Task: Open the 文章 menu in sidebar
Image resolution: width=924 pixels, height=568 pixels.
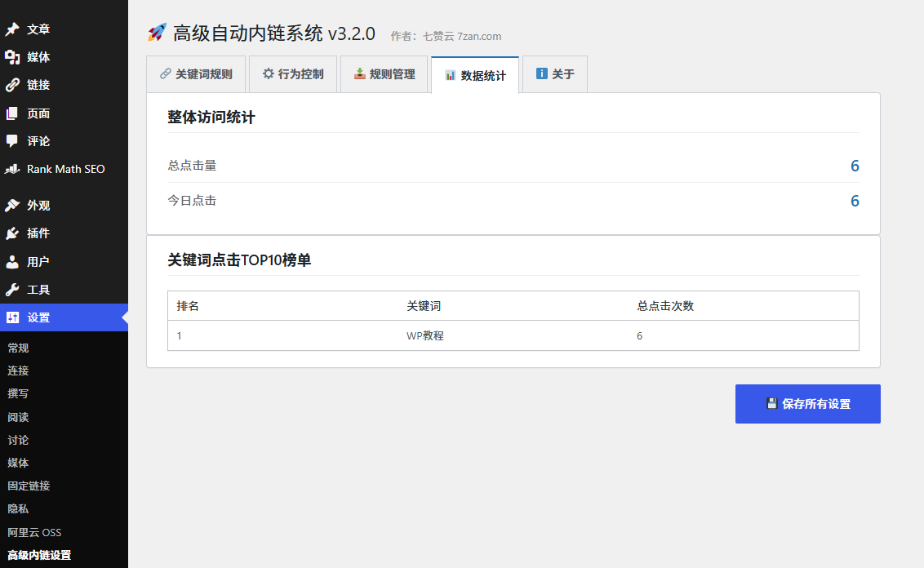Action: (x=64, y=29)
